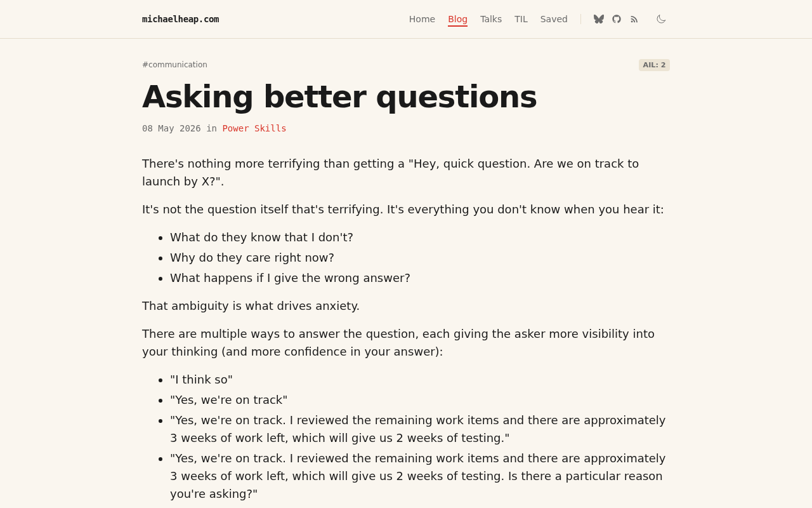The height and width of the screenshot is (508, 812).
Task: Toggle dark mode with the moon icon
Action: pos(661,19)
